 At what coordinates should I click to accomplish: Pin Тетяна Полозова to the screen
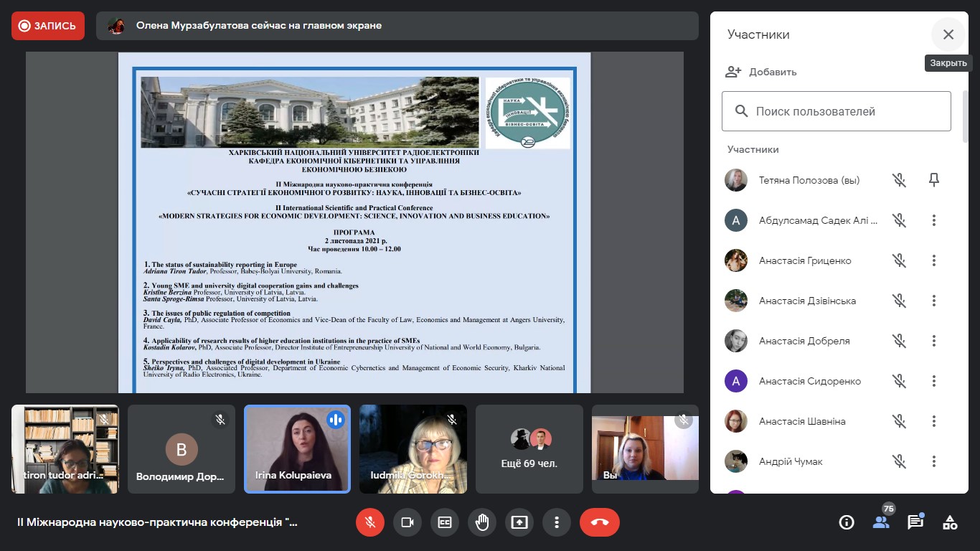coord(934,180)
